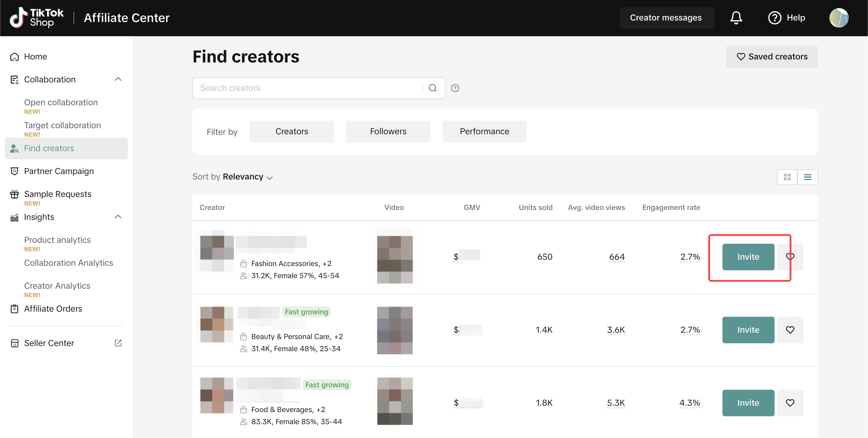Image resolution: width=868 pixels, height=438 pixels.
Task: Switch to grid view layout
Action: coord(787,177)
